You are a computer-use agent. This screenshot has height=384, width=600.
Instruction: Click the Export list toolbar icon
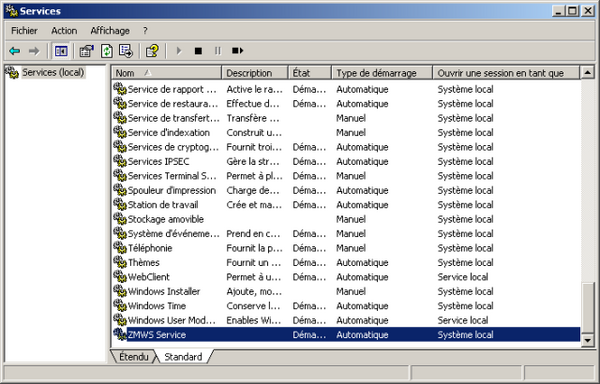[126, 50]
